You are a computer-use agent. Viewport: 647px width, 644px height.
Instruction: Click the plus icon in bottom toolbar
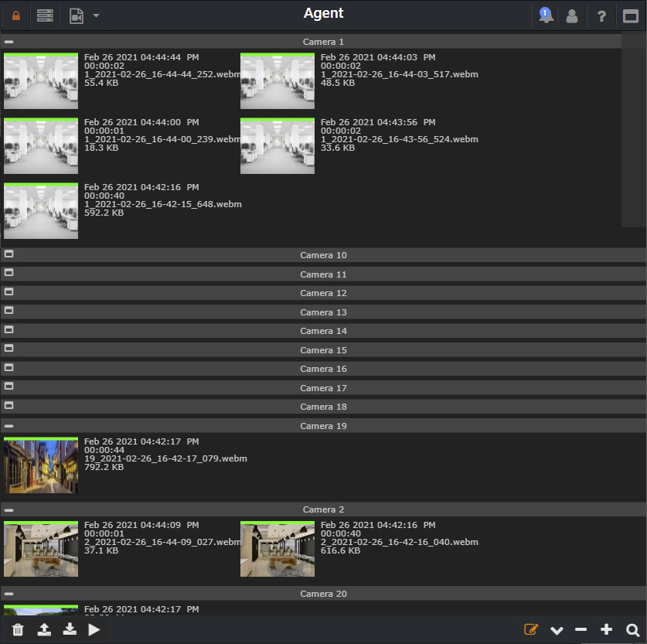point(607,629)
